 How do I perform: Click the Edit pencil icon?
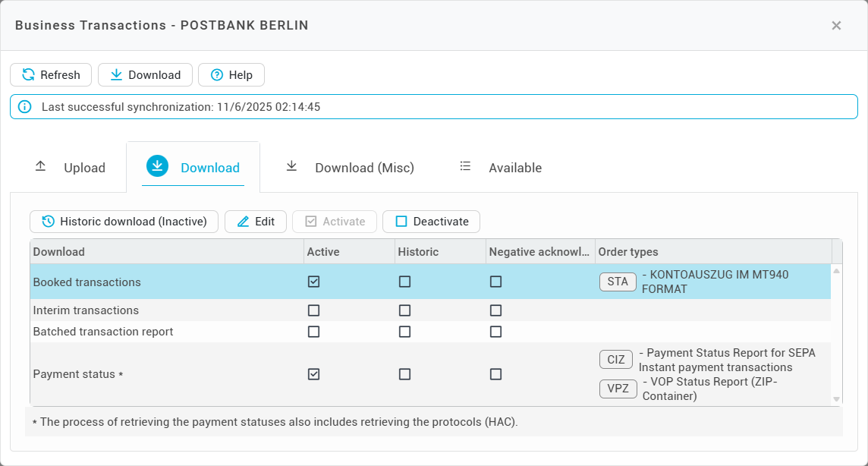click(x=243, y=222)
